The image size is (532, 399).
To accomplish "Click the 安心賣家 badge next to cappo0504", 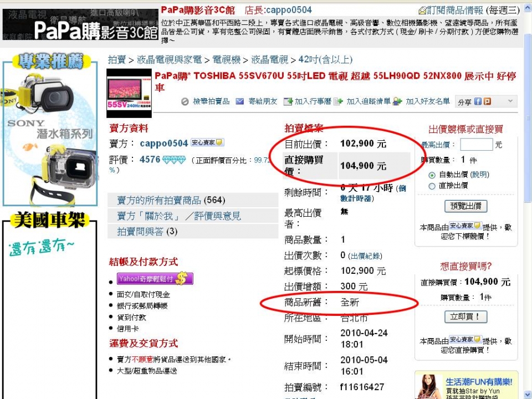I will click(207, 142).
